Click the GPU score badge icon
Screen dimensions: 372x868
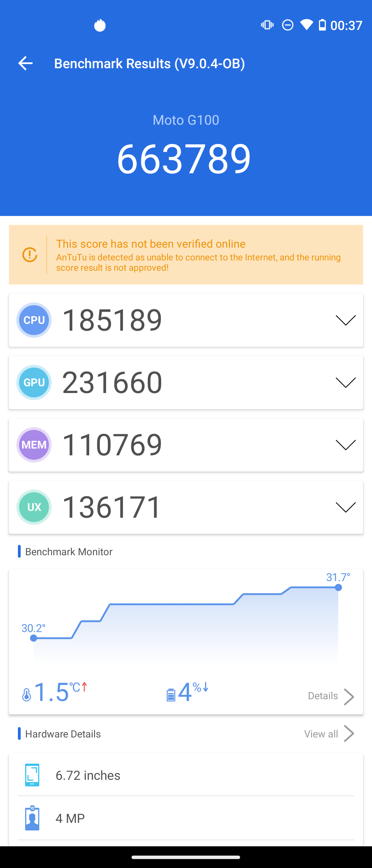34,382
